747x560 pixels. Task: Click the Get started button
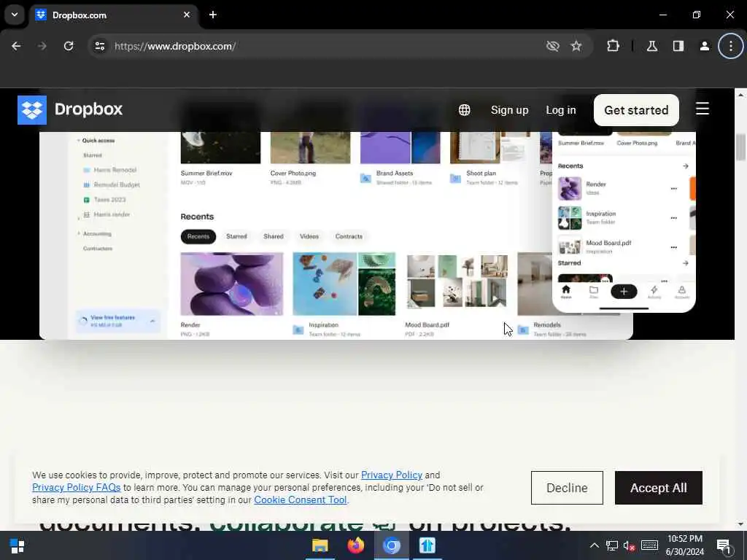point(636,110)
